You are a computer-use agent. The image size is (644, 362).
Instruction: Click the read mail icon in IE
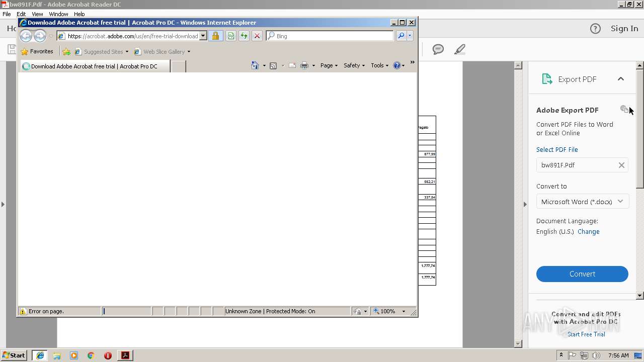[x=292, y=65]
